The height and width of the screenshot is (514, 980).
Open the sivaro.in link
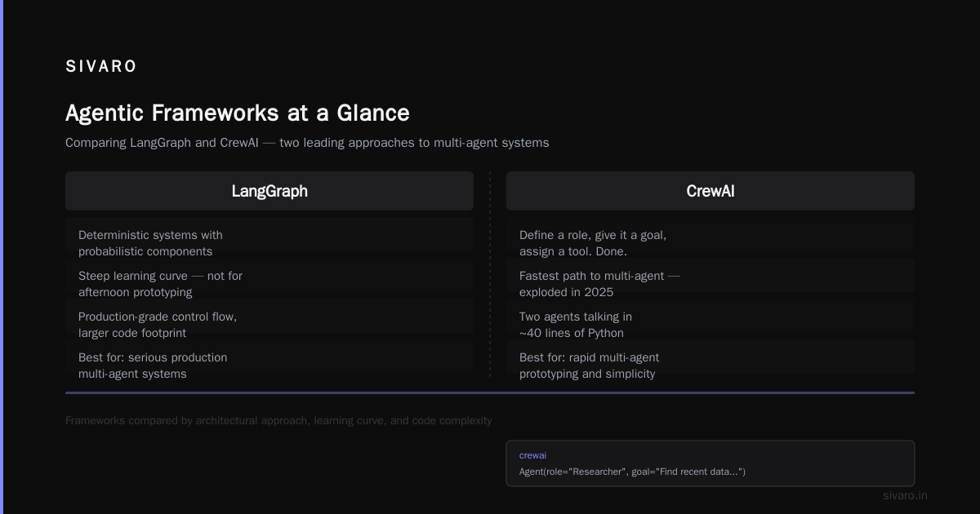[905, 495]
